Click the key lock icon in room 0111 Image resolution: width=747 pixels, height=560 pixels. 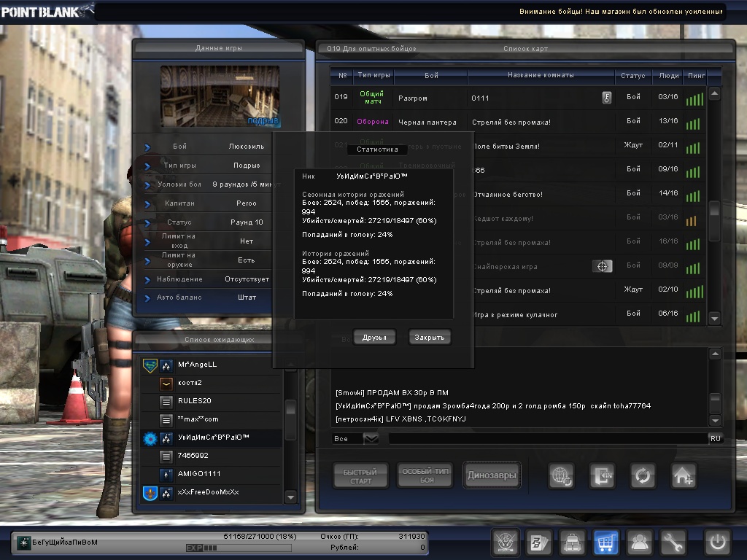(606, 98)
